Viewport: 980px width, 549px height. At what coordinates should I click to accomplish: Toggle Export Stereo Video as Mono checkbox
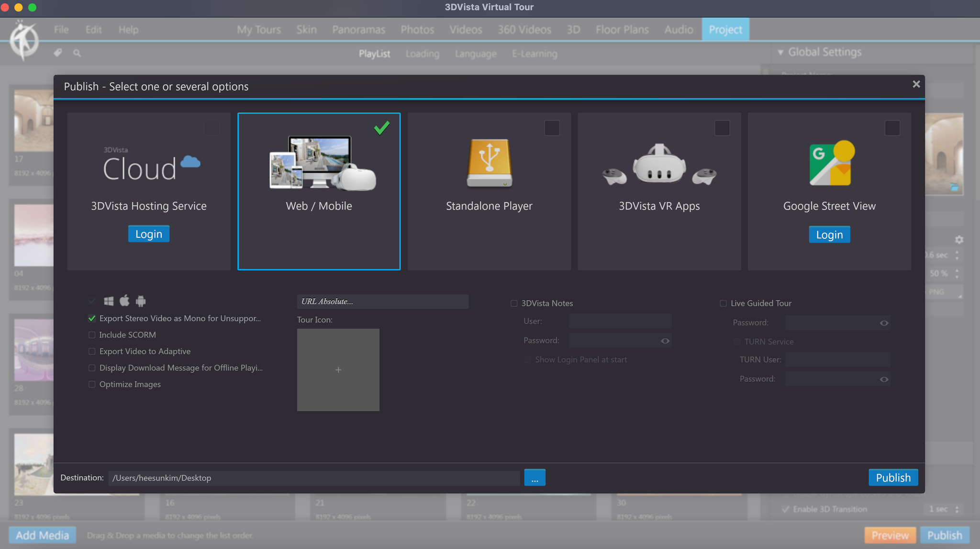coord(92,319)
